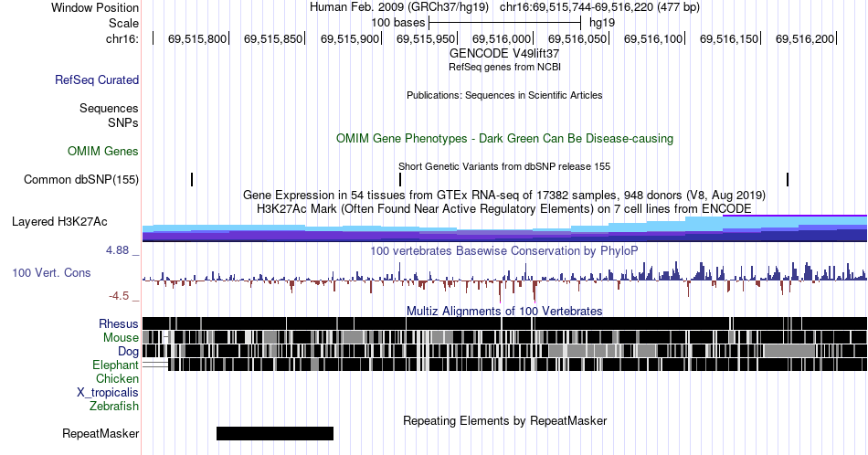Select the OMIM Genes track label
This screenshot has height=455, width=868.
coord(103,151)
